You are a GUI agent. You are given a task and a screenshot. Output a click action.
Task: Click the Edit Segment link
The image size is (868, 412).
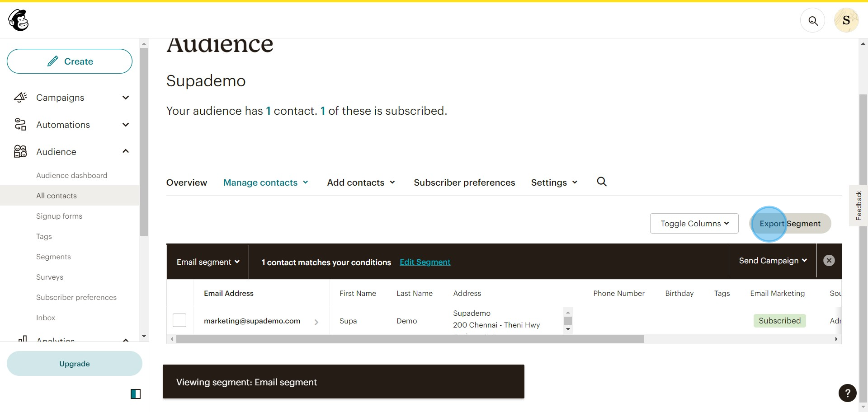425,262
